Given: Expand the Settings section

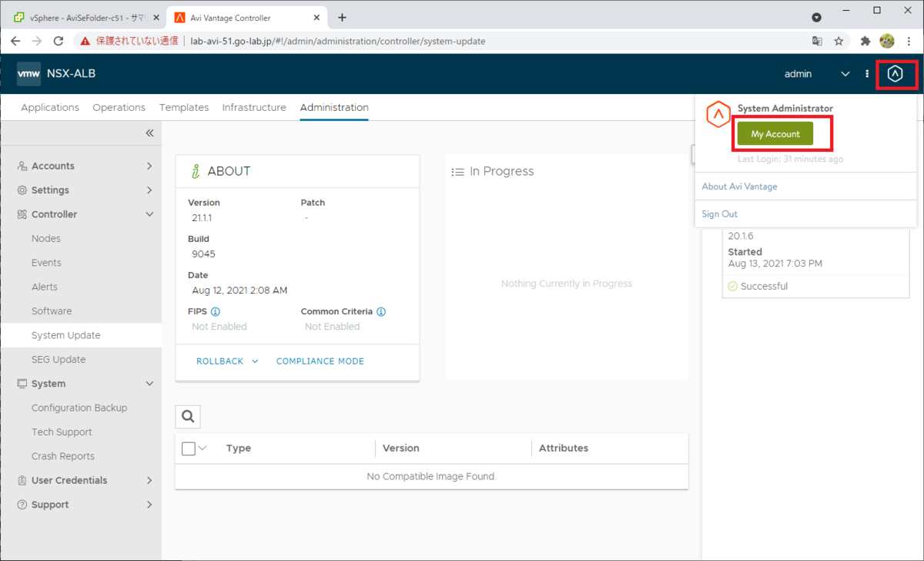Looking at the screenshot, I should [149, 190].
